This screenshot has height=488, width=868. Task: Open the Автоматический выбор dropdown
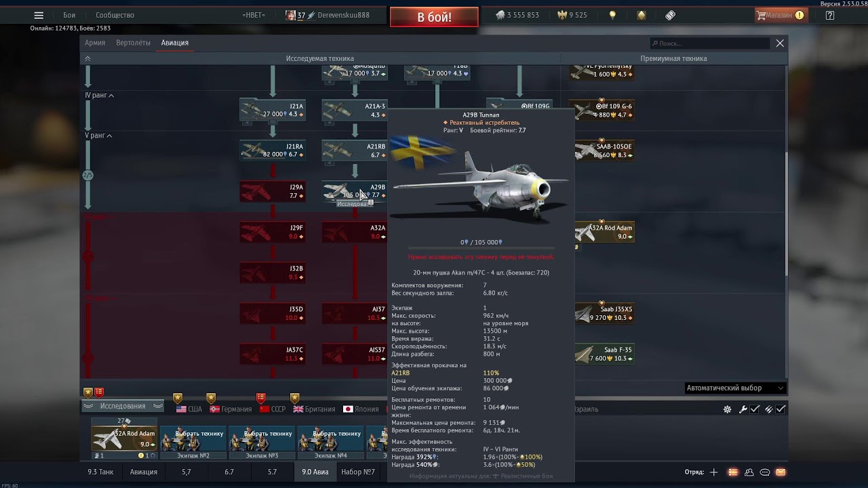coord(735,388)
